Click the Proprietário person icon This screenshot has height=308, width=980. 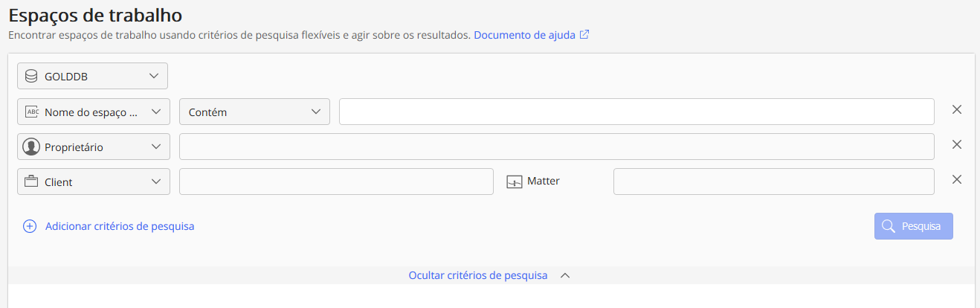(x=31, y=147)
